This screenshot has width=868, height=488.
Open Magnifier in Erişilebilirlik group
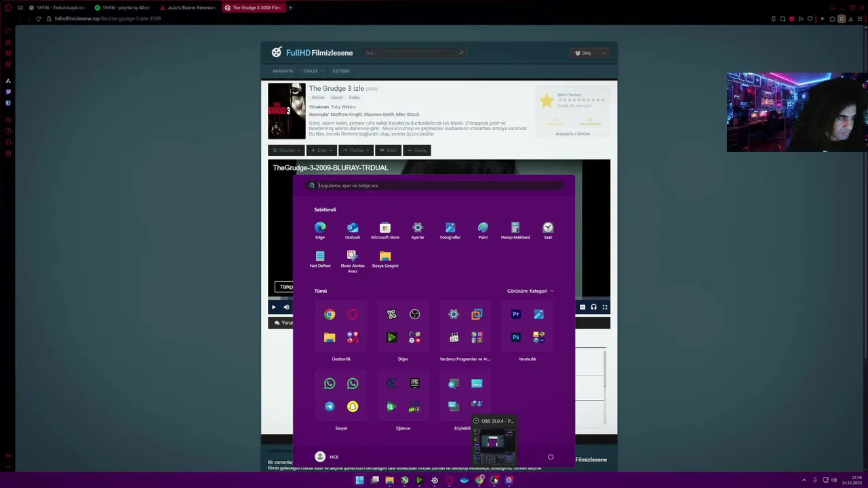[454, 384]
